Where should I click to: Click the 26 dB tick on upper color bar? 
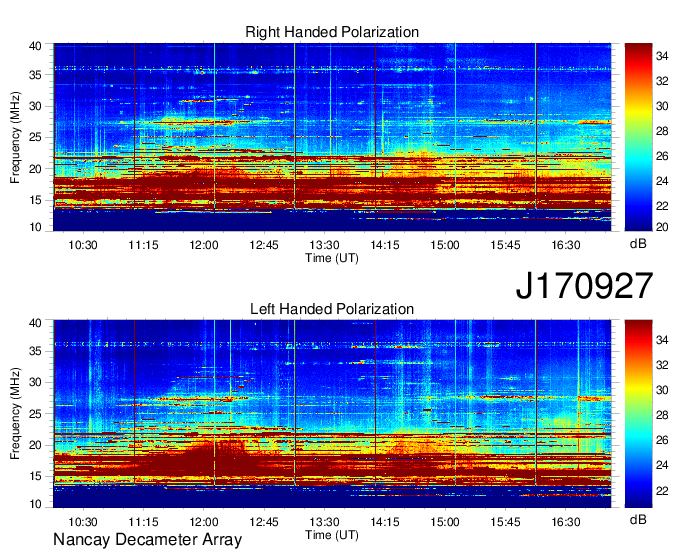[662, 156]
